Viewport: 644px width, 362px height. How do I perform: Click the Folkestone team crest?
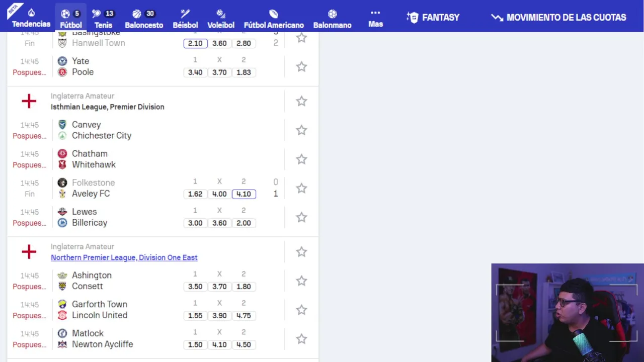[62, 183]
